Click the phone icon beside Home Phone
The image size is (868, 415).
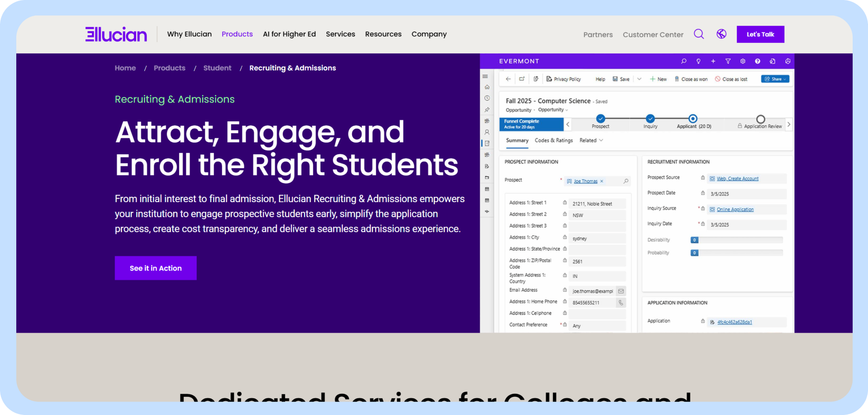click(621, 302)
